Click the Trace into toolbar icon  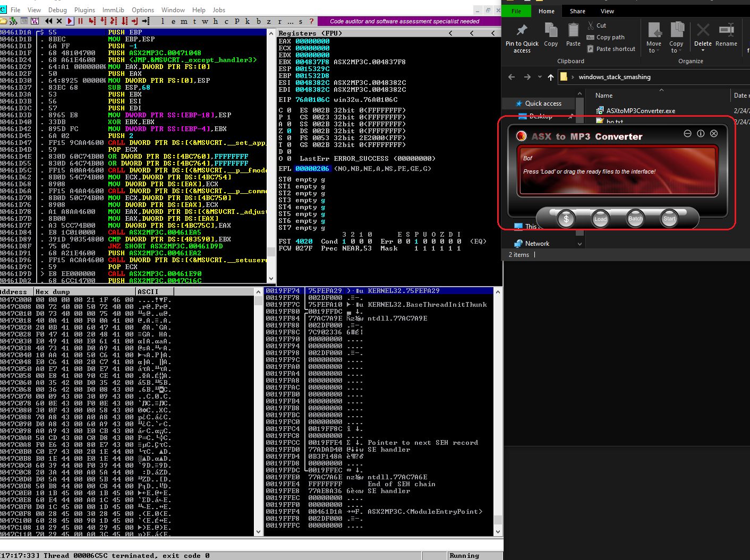(x=114, y=21)
